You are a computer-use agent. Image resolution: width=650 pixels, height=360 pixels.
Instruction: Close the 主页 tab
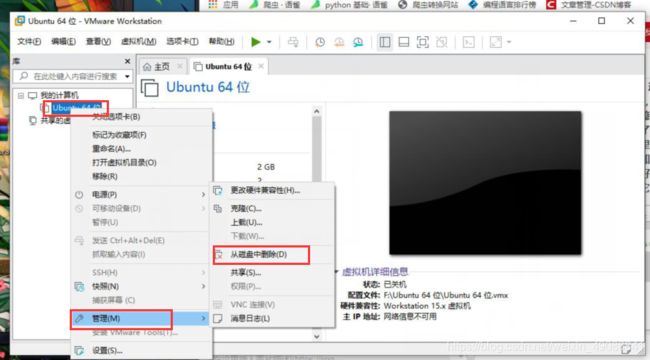click(x=179, y=66)
